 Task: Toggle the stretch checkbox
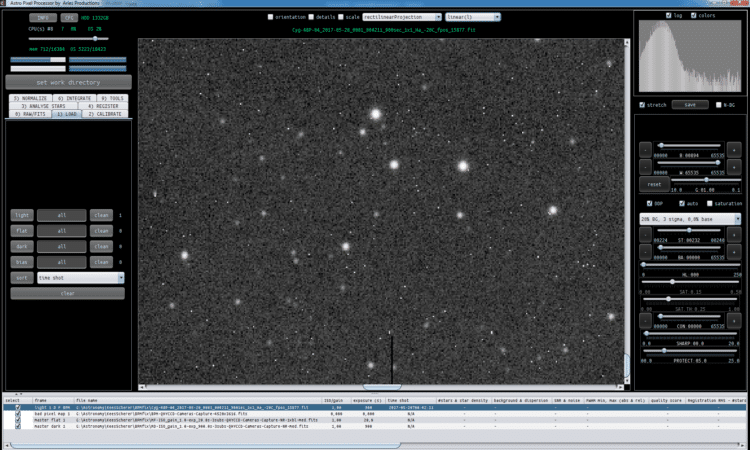pos(642,105)
